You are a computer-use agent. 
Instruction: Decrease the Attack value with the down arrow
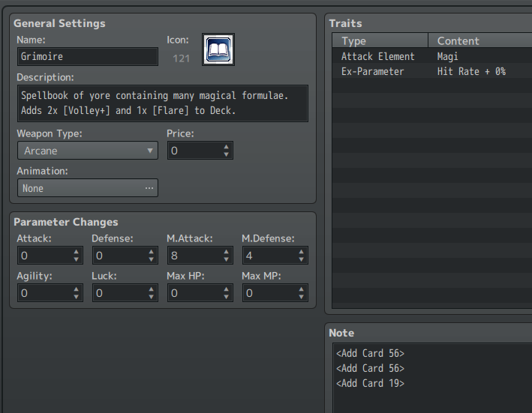click(x=76, y=259)
